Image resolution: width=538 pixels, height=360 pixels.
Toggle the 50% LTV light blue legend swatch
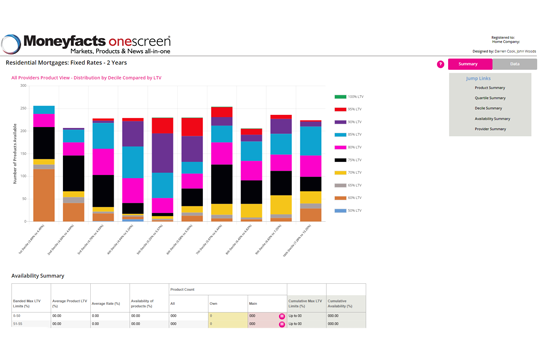pyautogui.click(x=340, y=211)
